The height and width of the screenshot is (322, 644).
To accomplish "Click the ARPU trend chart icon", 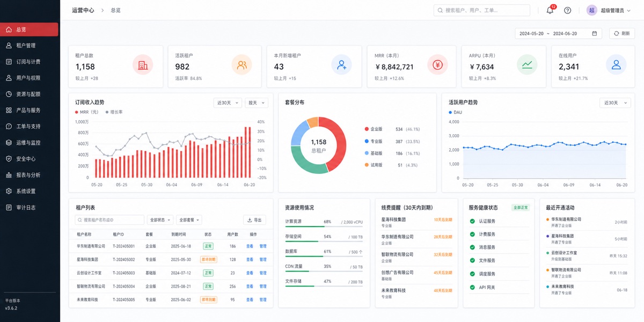I will pos(527,65).
